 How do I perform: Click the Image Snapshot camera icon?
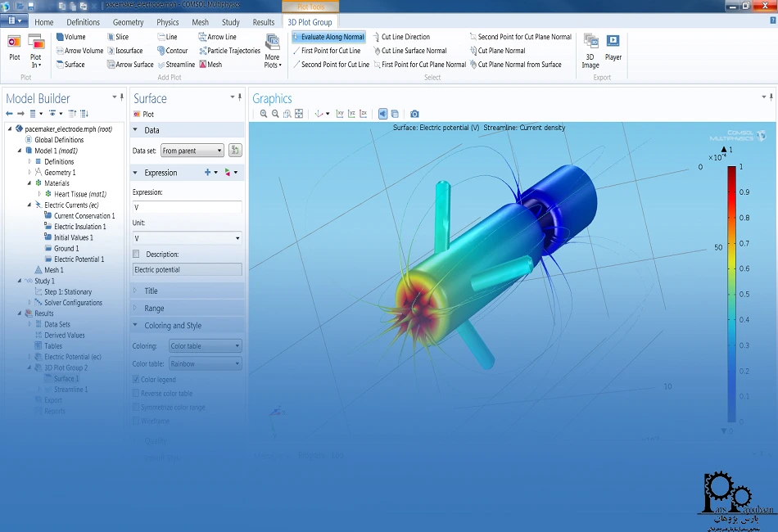(x=415, y=114)
